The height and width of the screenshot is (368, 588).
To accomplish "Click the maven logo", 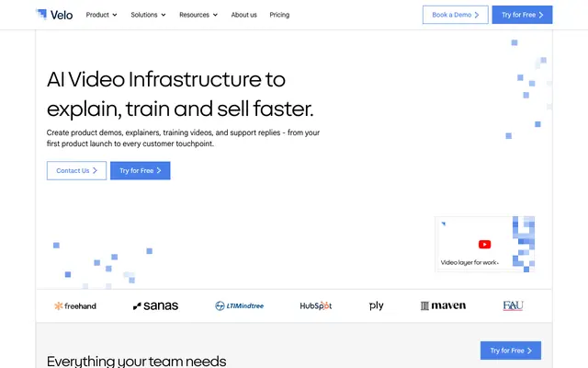I will [443, 306].
